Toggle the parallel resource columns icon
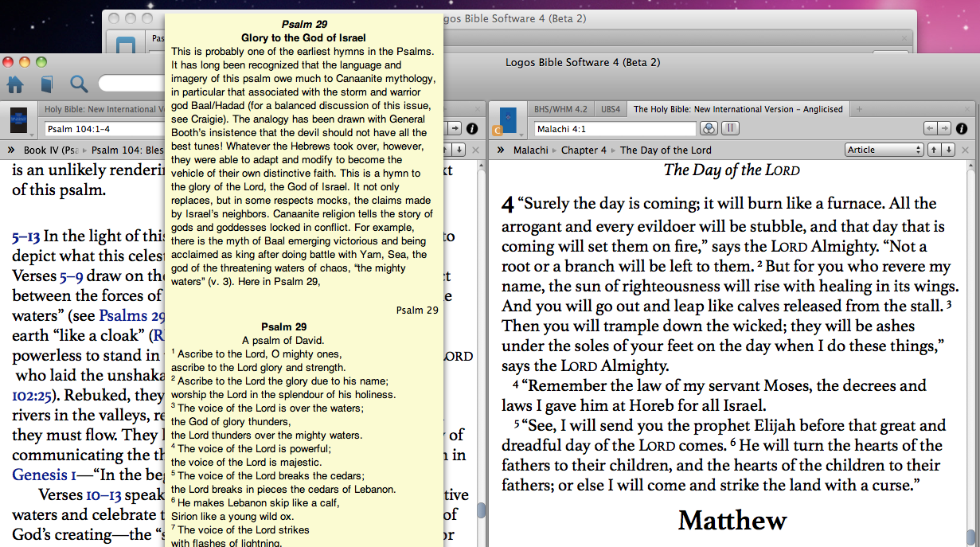980x547 pixels. [x=730, y=128]
